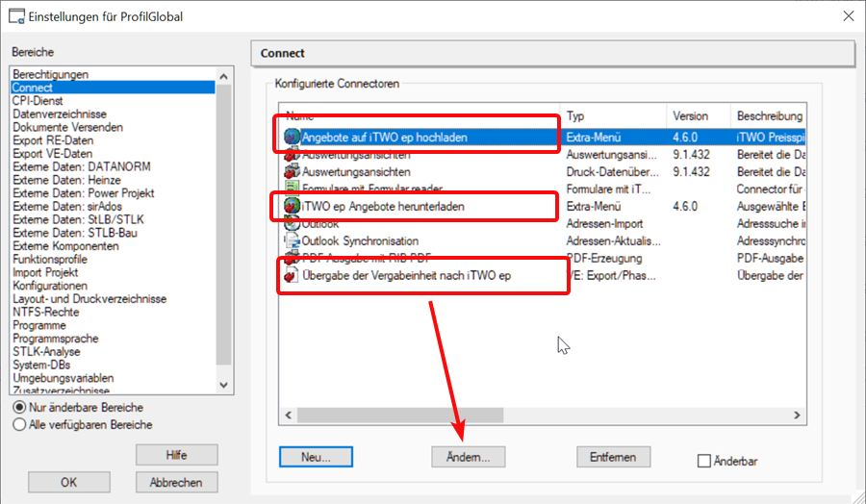The image size is (866, 504).
Task: Click the icon next to Druck-Datenüber Auswertungsansichten row
Action: [293, 171]
